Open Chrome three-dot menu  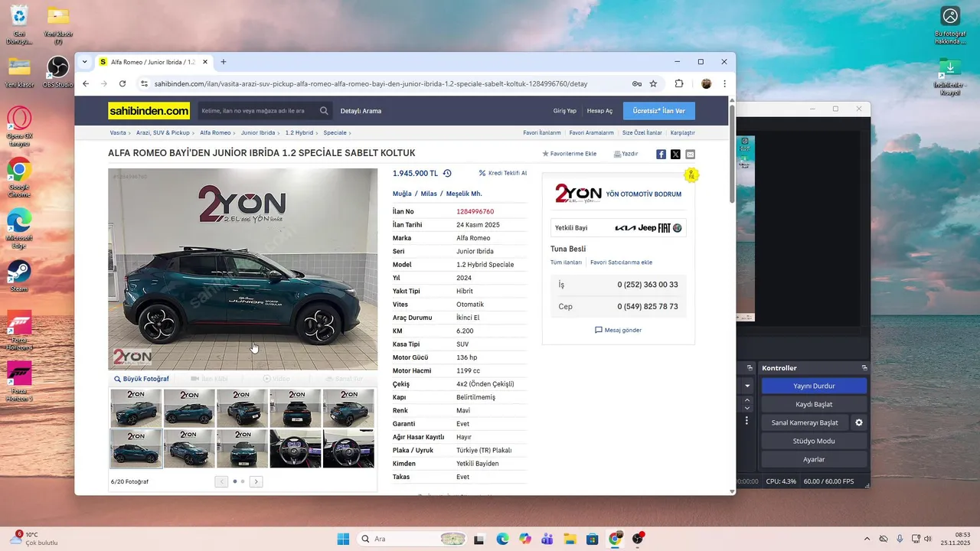tap(724, 83)
